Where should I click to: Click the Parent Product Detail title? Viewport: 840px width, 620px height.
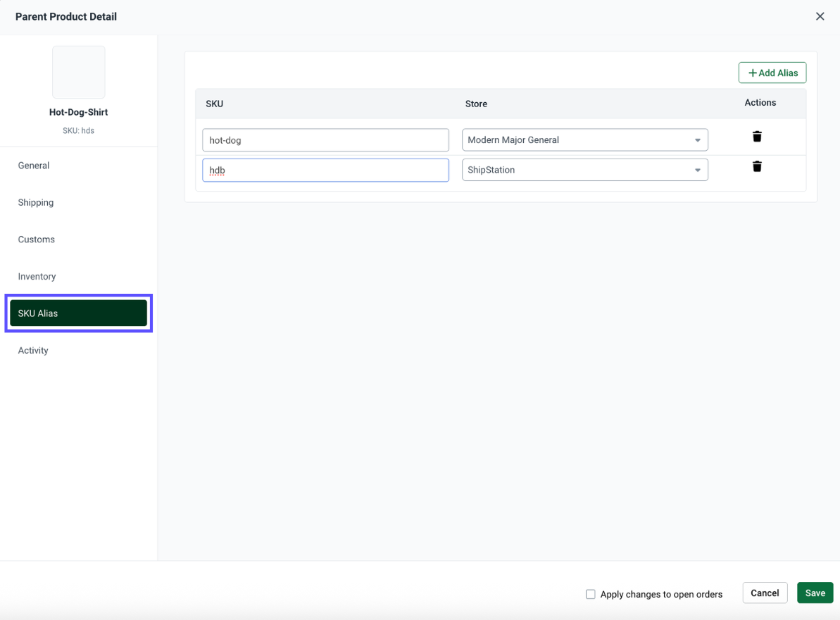pos(66,17)
